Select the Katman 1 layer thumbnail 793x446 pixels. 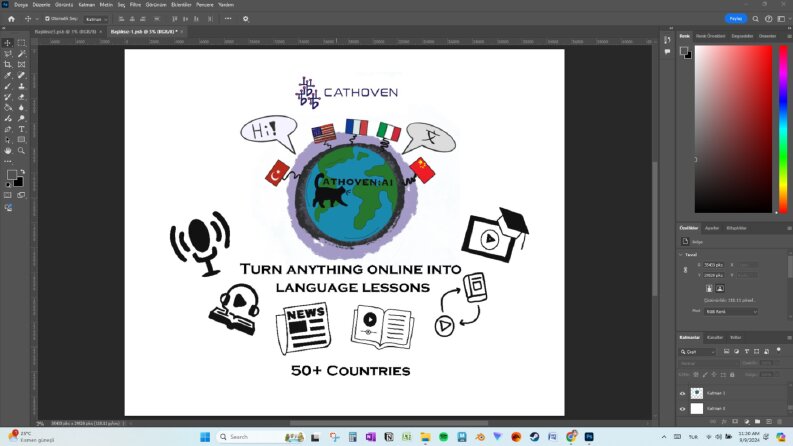click(697, 393)
